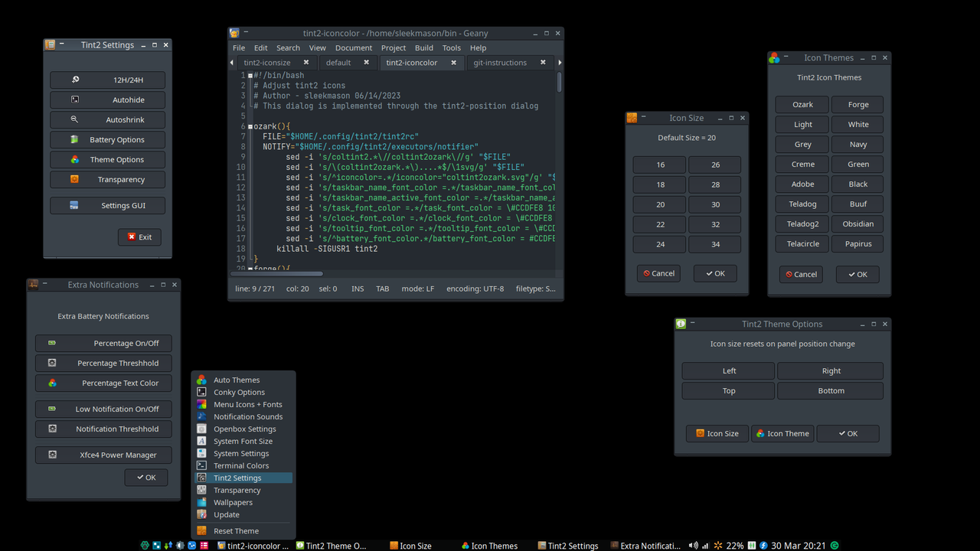Image resolution: width=980 pixels, height=551 pixels.
Task: Open Percentage Threshhold setting
Action: click(x=103, y=364)
